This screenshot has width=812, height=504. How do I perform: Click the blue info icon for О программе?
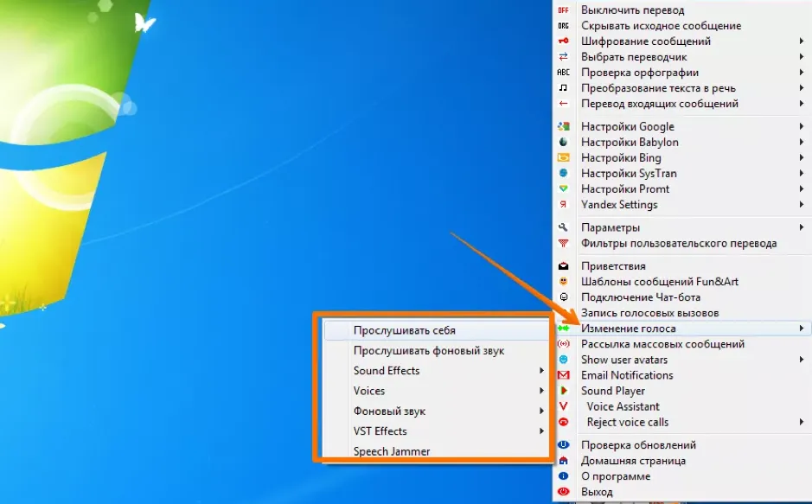tap(563, 476)
